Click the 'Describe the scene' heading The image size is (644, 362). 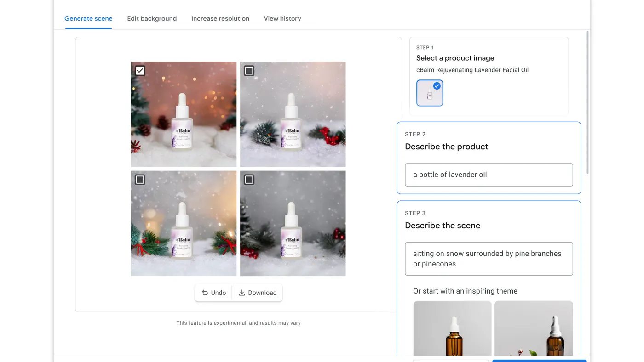(443, 226)
